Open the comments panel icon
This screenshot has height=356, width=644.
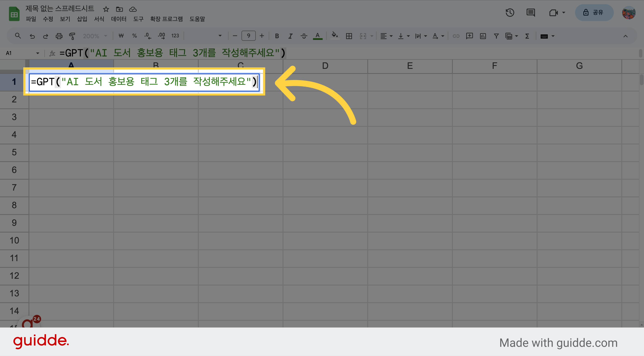(531, 13)
